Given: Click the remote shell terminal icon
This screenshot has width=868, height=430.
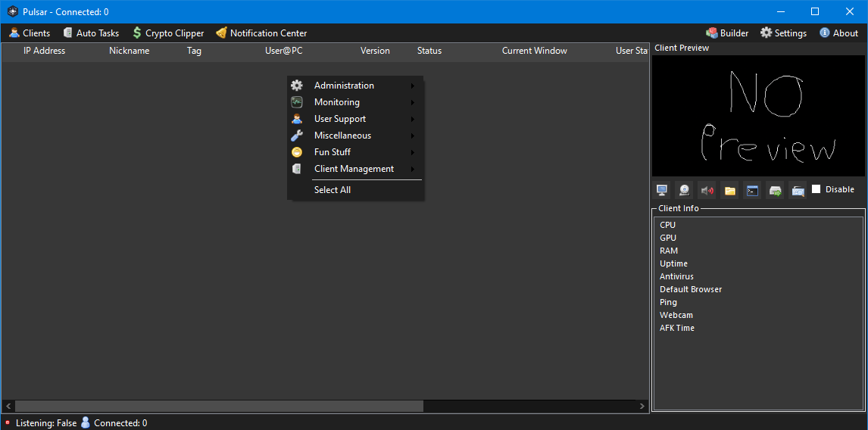Looking at the screenshot, I should [752, 190].
